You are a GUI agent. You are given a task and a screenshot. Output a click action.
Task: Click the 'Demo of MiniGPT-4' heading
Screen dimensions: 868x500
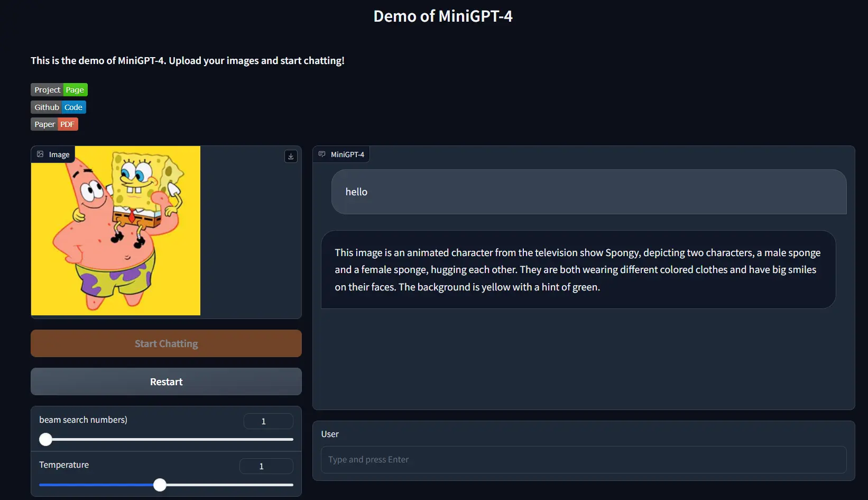[x=443, y=16]
